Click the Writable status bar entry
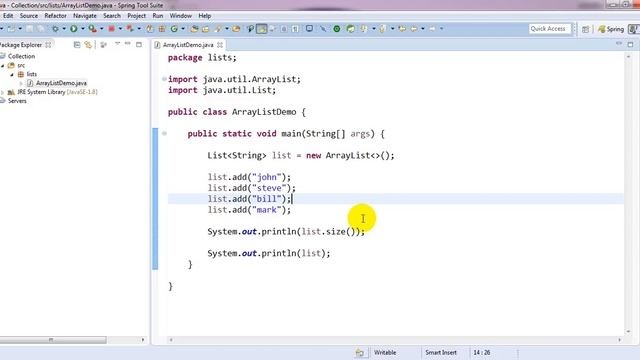The height and width of the screenshot is (360, 640). coord(385,352)
